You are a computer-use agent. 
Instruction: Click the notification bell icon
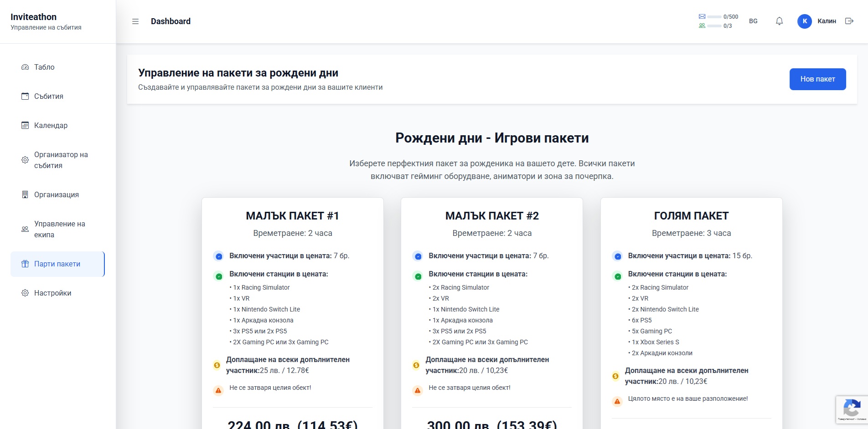[x=779, y=21]
